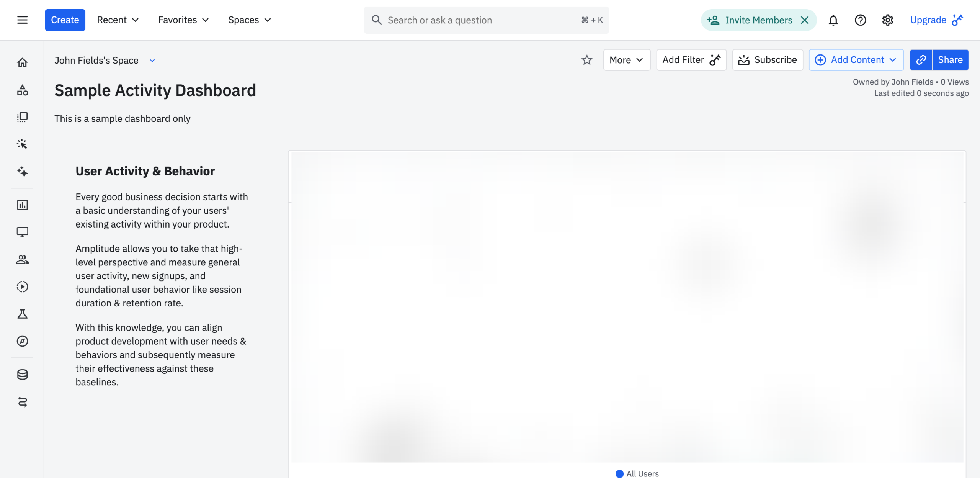Open the hamburger navigation menu
This screenshot has width=980, height=478.
pos(22,20)
